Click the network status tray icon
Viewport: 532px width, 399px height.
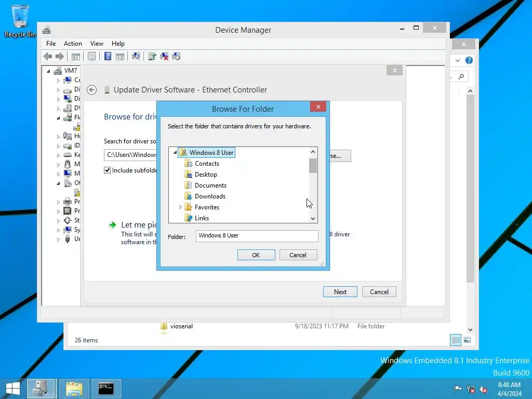(471, 389)
